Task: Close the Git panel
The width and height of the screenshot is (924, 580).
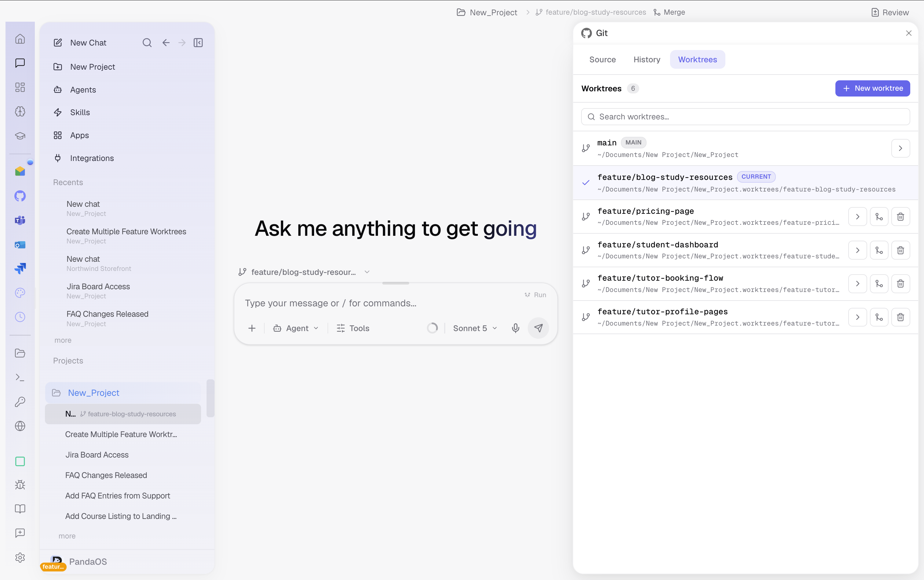Action: (x=908, y=33)
